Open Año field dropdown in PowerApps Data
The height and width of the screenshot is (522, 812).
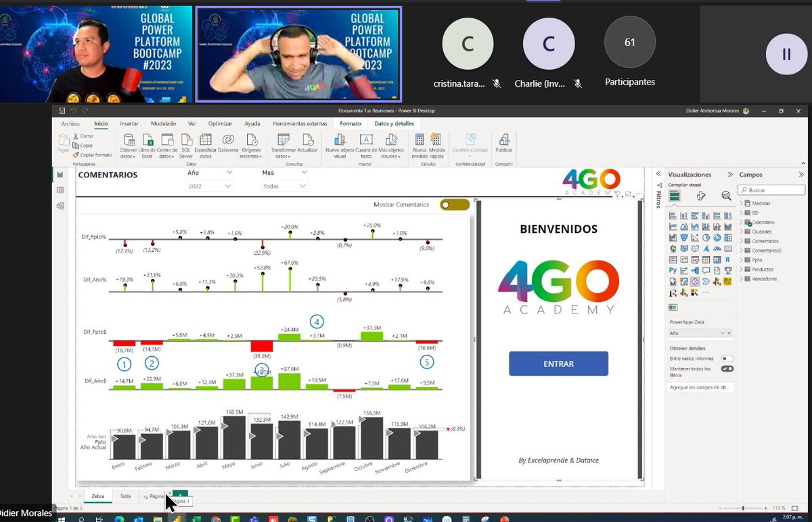pyautogui.click(x=723, y=333)
